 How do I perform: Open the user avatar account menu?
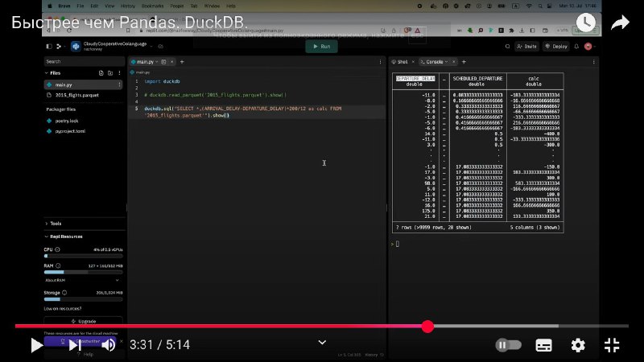(x=588, y=47)
